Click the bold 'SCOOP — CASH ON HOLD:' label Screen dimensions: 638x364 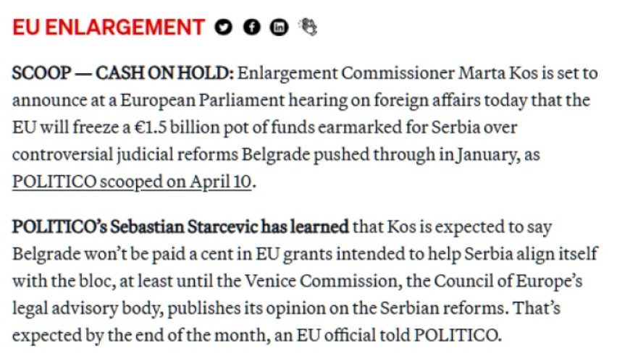[x=123, y=74]
